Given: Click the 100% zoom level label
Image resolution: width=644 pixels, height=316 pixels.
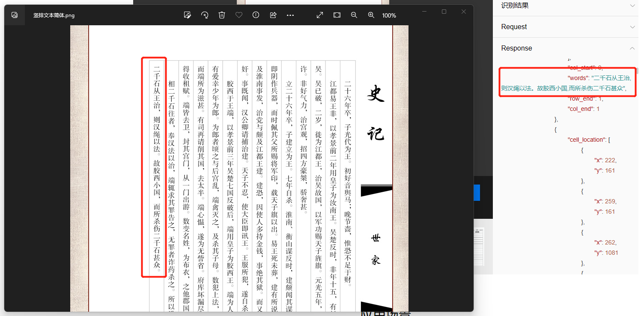Looking at the screenshot, I should tap(389, 15).
